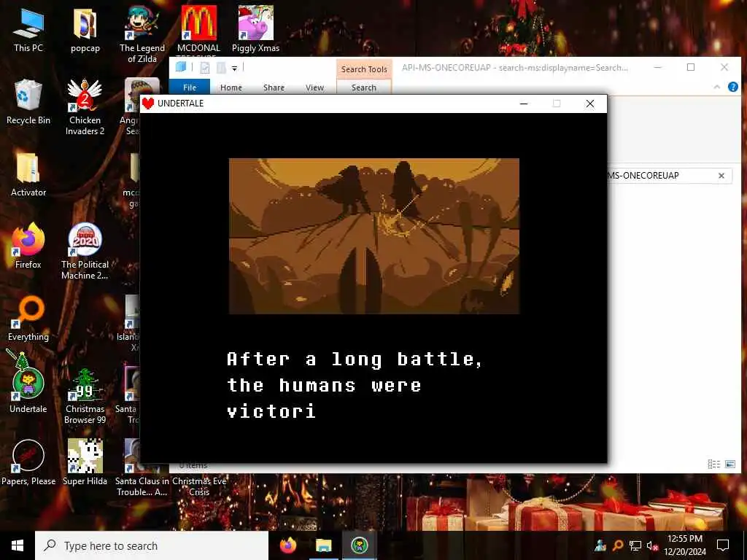The height and width of the screenshot is (560, 747).
Task: Open the Everything tray icon
Action: click(x=618, y=545)
